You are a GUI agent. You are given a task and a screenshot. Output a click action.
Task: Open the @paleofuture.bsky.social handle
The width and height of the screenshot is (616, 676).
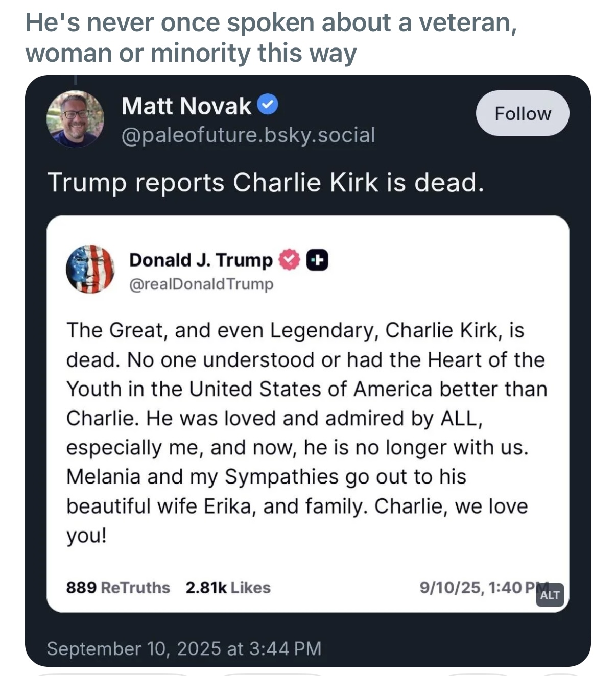pos(249,134)
